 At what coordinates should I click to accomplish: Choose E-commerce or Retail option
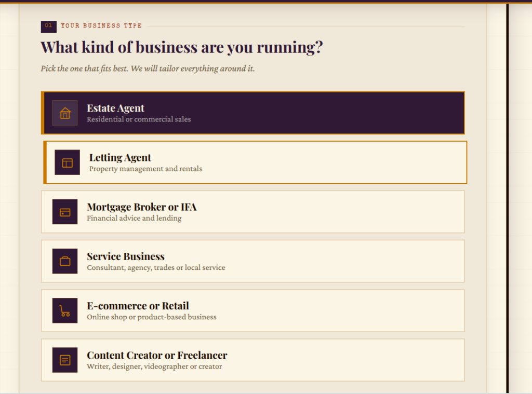253,310
